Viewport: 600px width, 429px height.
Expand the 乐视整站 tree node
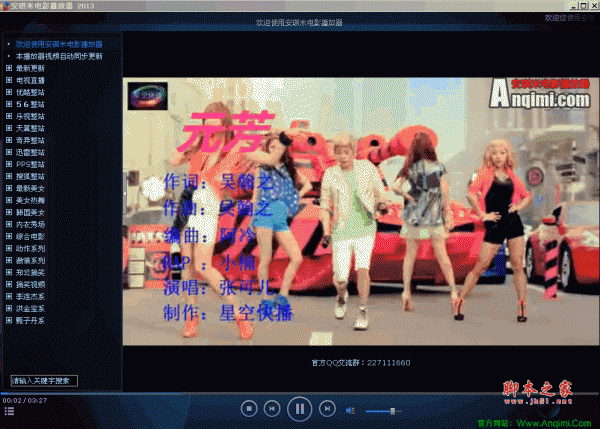9,116
